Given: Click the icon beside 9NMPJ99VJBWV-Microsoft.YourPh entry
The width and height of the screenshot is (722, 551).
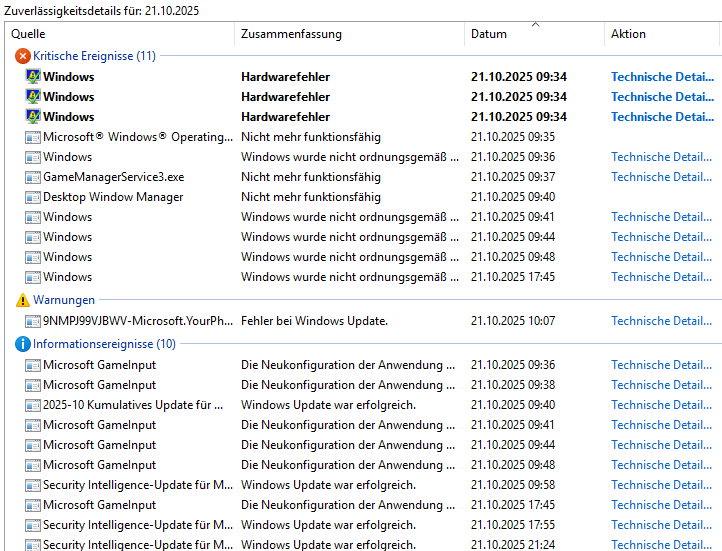Looking at the screenshot, I should point(33,321).
